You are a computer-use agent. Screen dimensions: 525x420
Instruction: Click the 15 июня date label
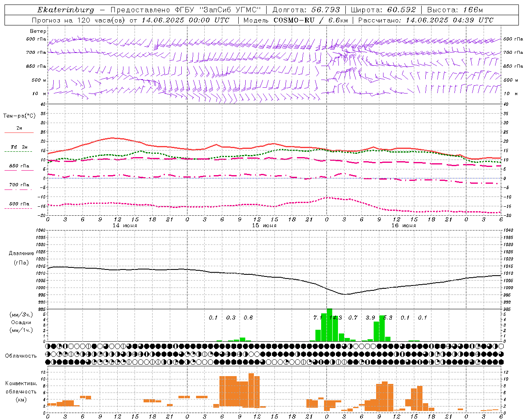pyautogui.click(x=264, y=226)
